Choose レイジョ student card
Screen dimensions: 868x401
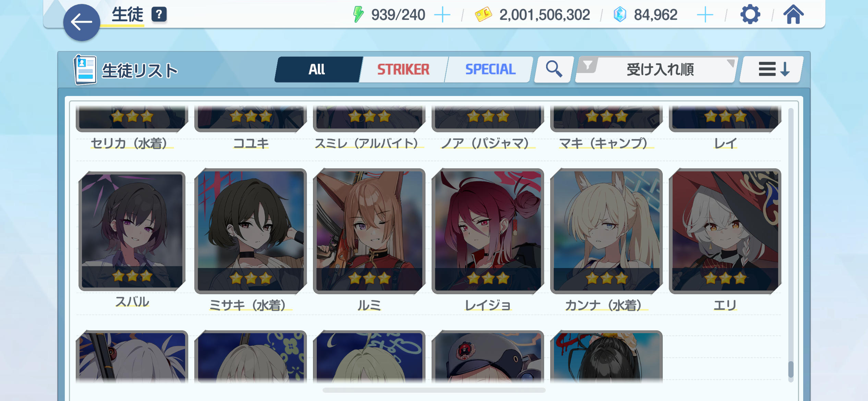click(x=488, y=231)
